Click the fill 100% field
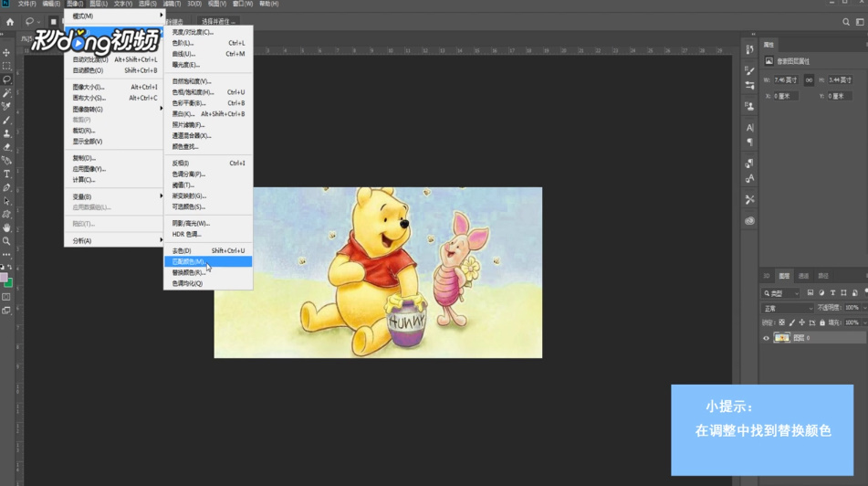868x486 pixels. pos(852,322)
